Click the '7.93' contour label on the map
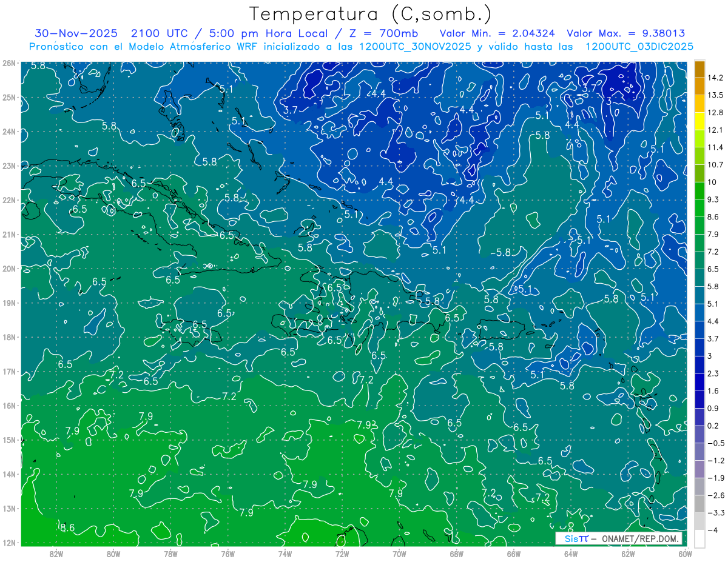728x562 pixels. pyautogui.click(x=367, y=424)
